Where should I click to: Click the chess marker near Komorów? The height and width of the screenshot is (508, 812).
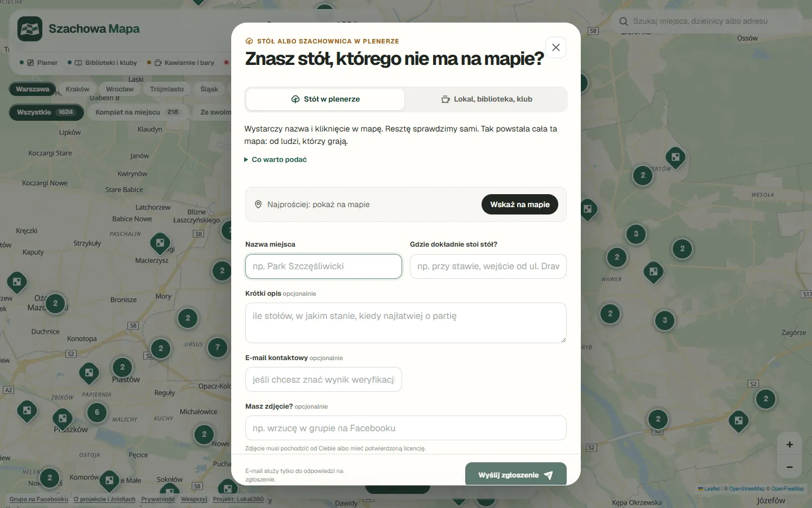click(109, 480)
